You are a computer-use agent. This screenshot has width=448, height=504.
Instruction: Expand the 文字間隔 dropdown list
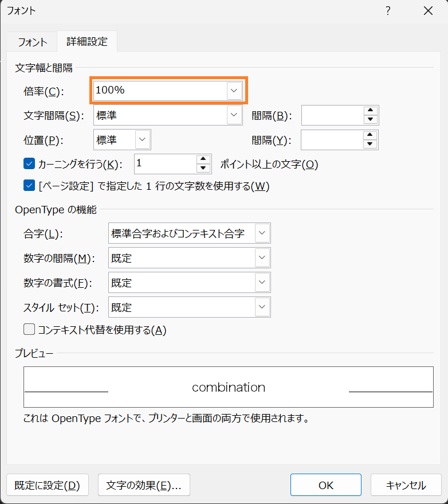[234, 115]
